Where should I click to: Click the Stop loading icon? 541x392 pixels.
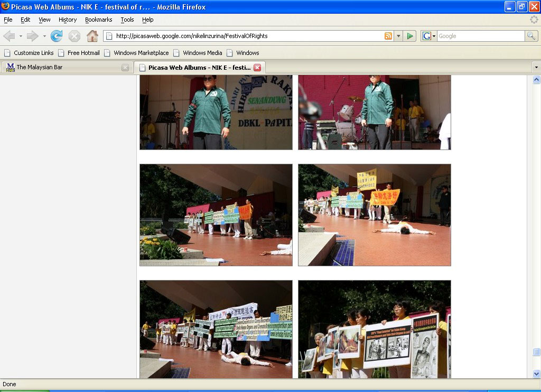click(x=74, y=36)
